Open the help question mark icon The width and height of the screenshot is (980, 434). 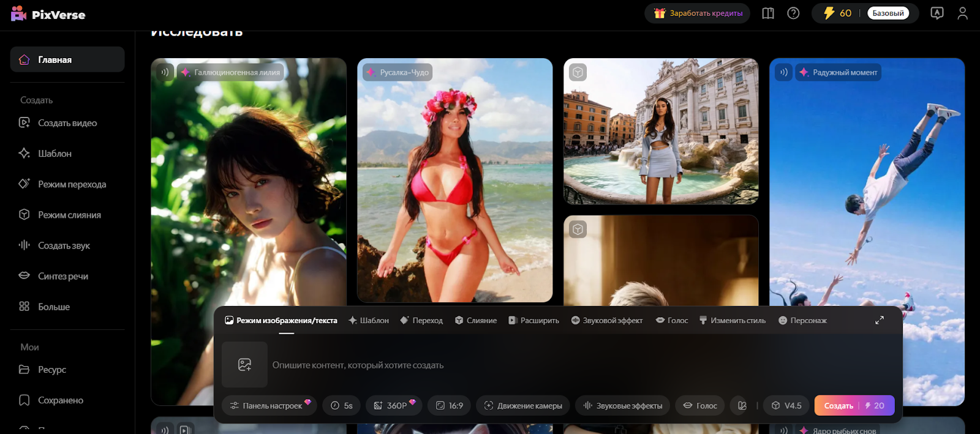click(x=793, y=13)
